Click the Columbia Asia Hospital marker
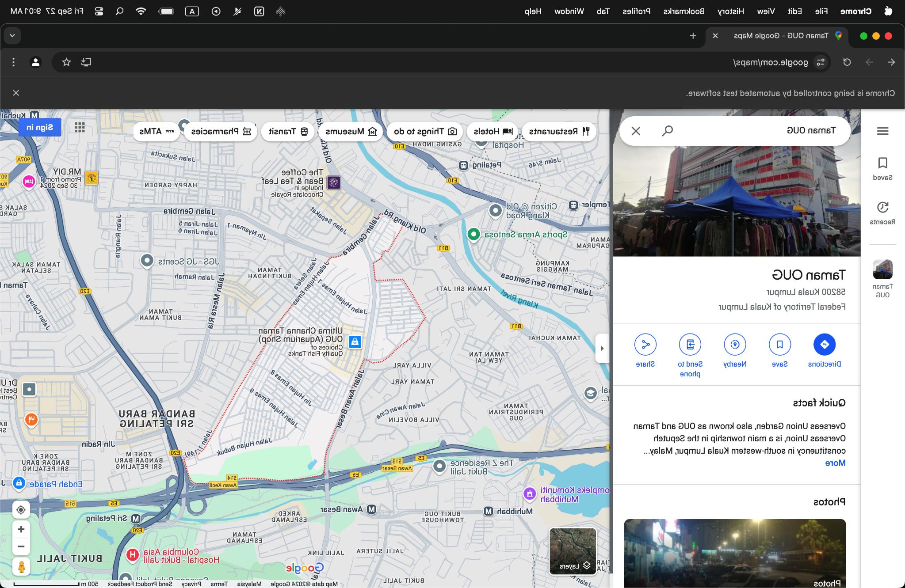This screenshot has height=588, width=905. click(132, 555)
